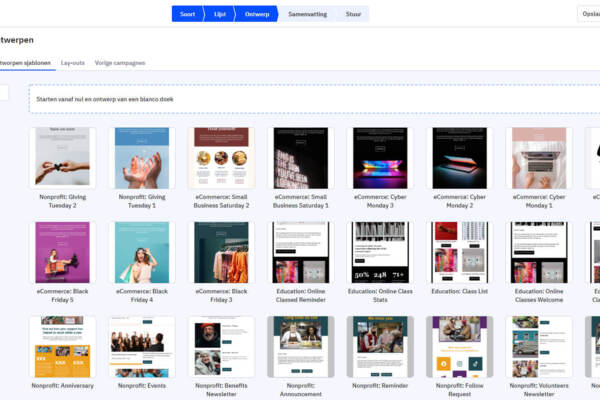
Task: Jump to the Stuur step
Action: click(x=353, y=14)
